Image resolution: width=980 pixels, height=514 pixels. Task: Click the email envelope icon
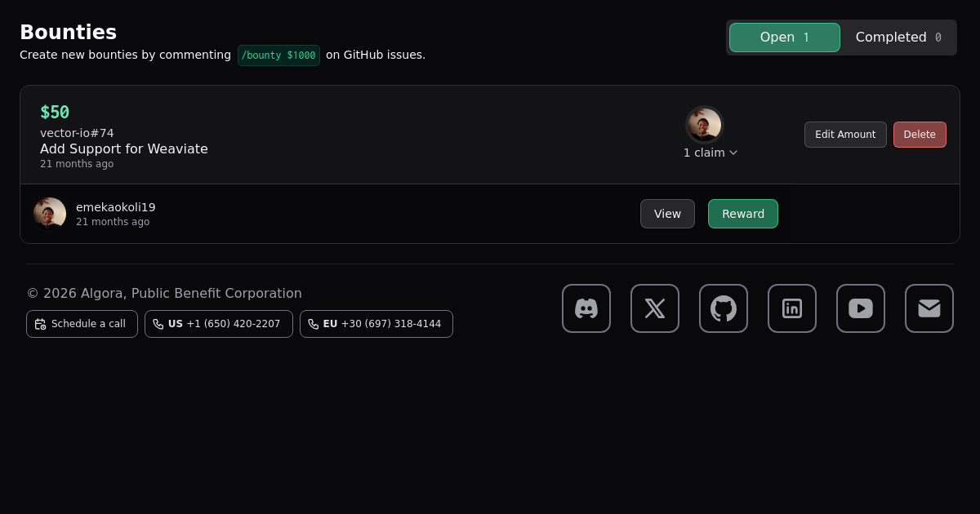coord(929,308)
